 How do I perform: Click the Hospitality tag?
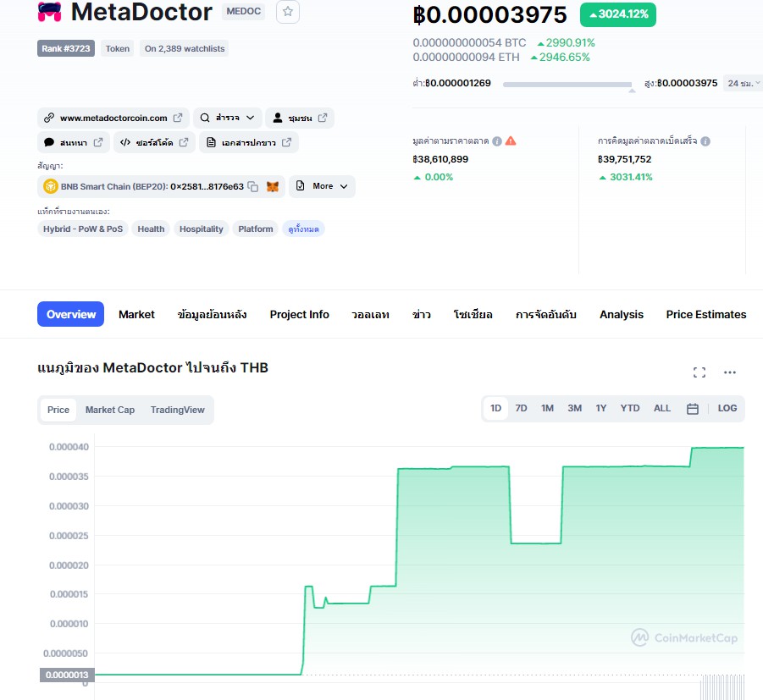pyautogui.click(x=201, y=229)
